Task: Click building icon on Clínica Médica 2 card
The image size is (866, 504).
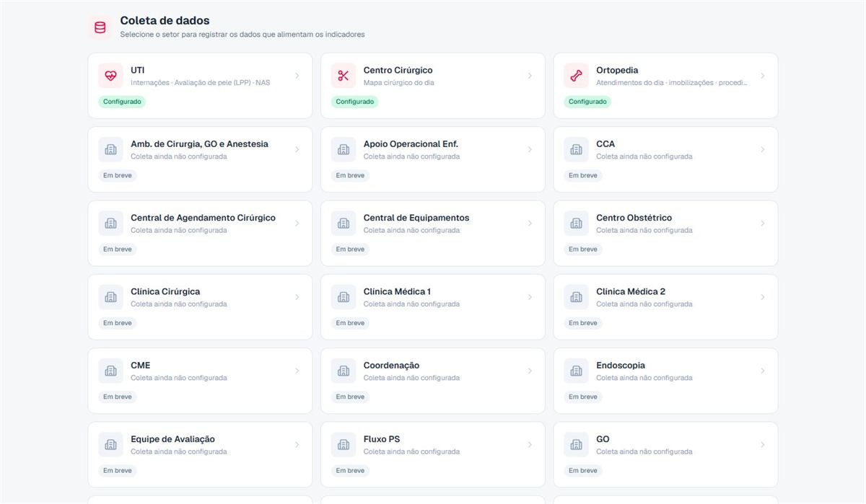Action: click(x=576, y=297)
